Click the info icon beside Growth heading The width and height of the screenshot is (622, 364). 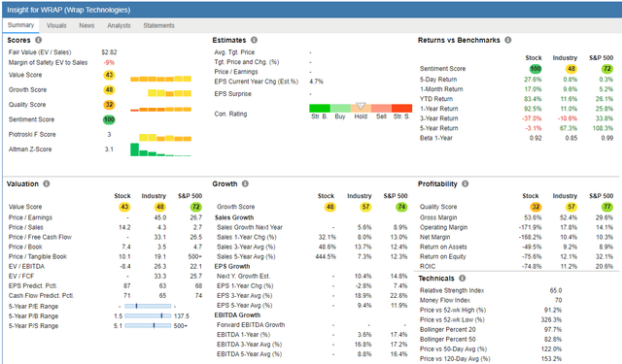pos(245,183)
